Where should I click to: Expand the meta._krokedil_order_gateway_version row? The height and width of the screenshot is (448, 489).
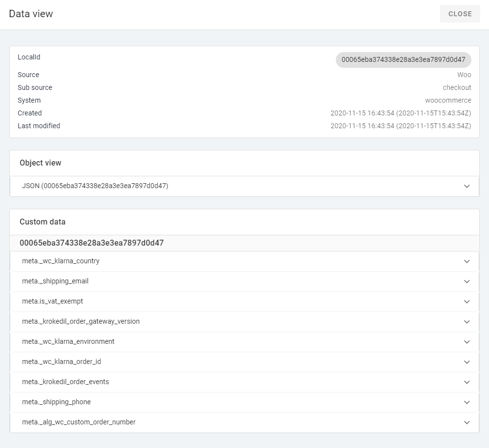point(467,322)
